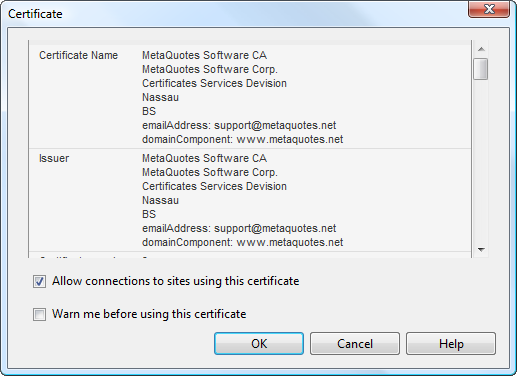
Task: Click the scroll down arrow in certificate list
Action: (481, 249)
